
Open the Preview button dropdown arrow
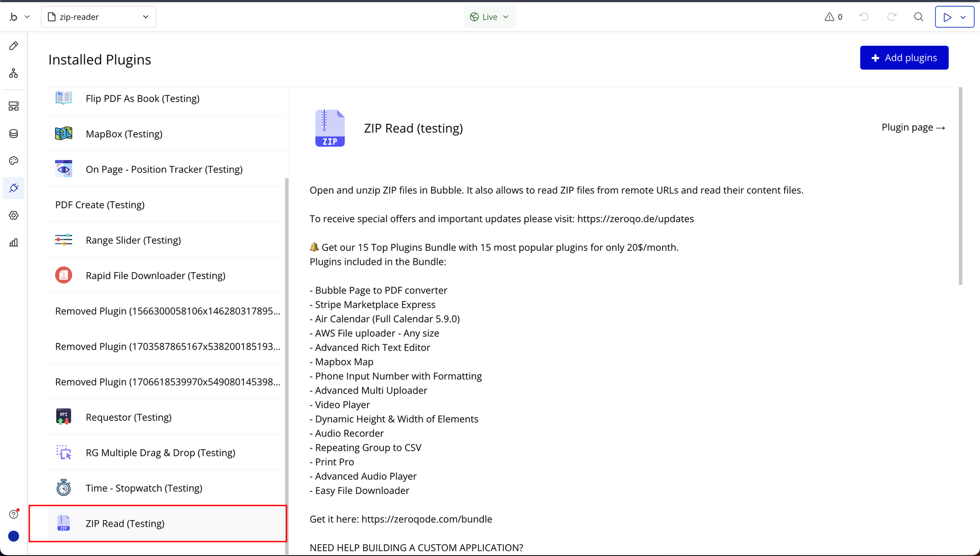coord(963,17)
